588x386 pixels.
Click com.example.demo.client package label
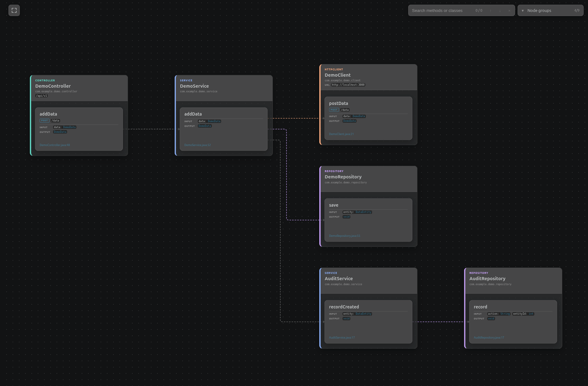(343, 80)
